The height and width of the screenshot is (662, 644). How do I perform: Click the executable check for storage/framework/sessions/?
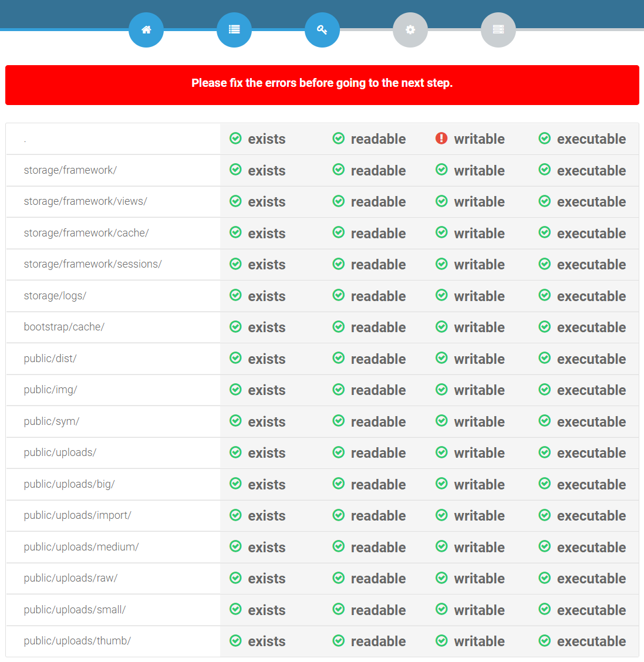pyautogui.click(x=544, y=264)
